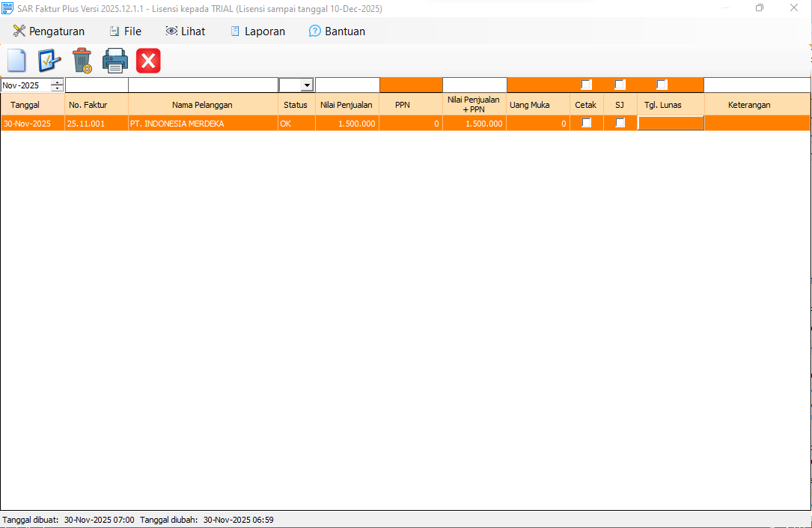
Task: Open the Pengaturan menu
Action: (49, 31)
